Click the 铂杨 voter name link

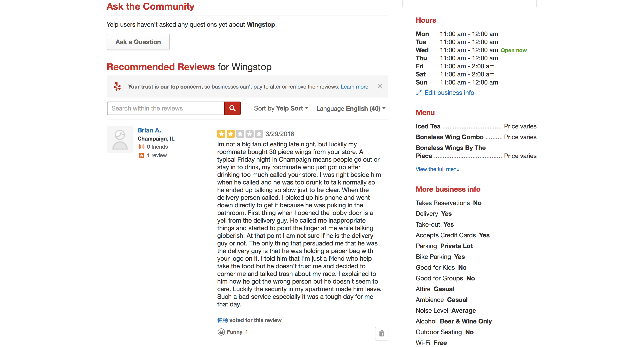pyautogui.click(x=222, y=320)
